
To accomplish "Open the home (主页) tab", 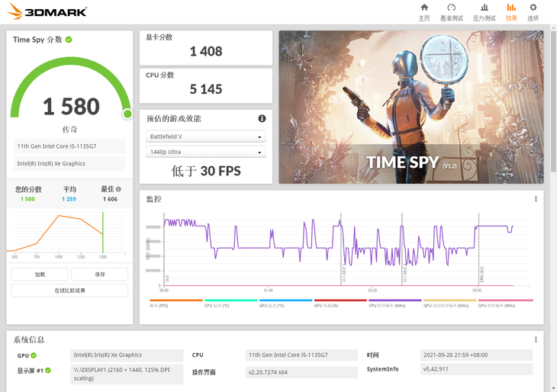I will coord(424,12).
